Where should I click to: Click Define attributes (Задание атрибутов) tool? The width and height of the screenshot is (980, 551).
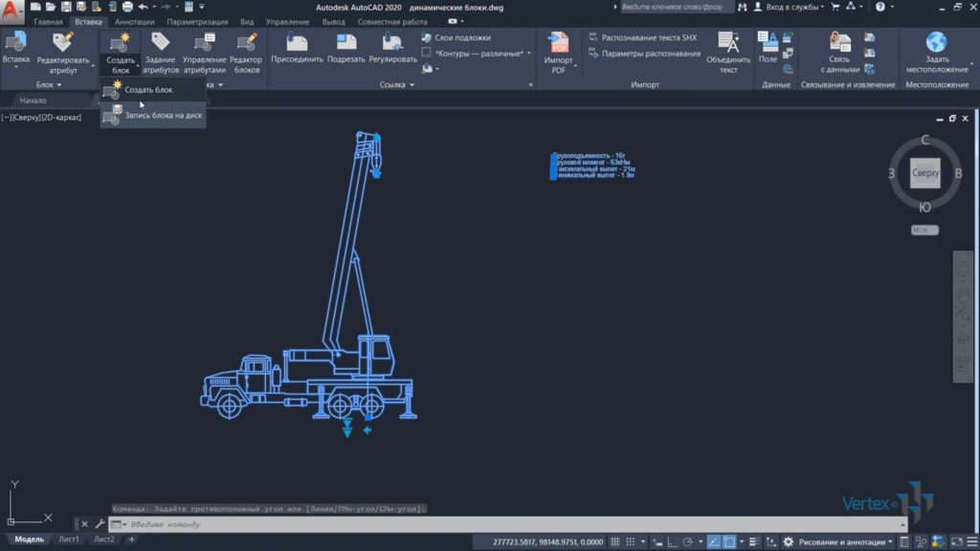coord(161,53)
